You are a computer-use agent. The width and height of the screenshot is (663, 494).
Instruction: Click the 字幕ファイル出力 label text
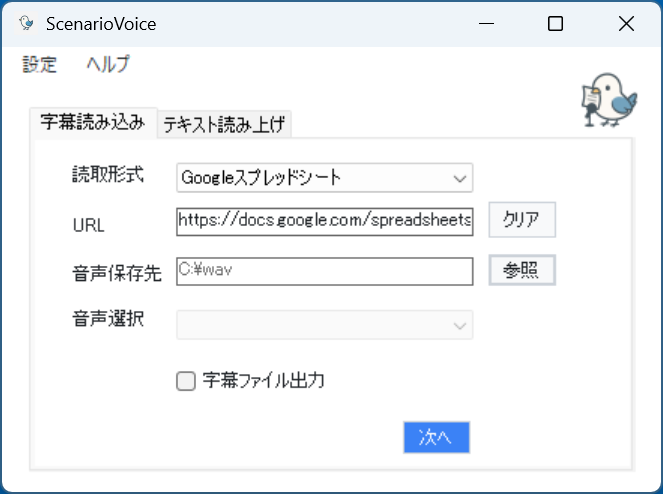click(263, 380)
